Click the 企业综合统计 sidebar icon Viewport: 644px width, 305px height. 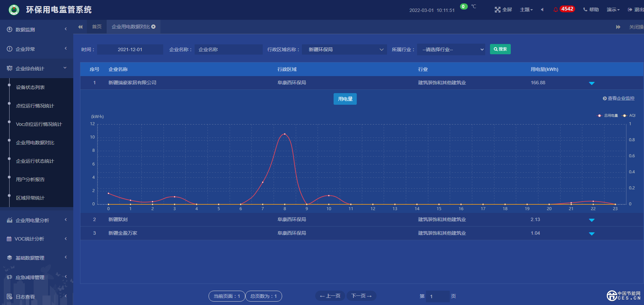click(x=10, y=68)
